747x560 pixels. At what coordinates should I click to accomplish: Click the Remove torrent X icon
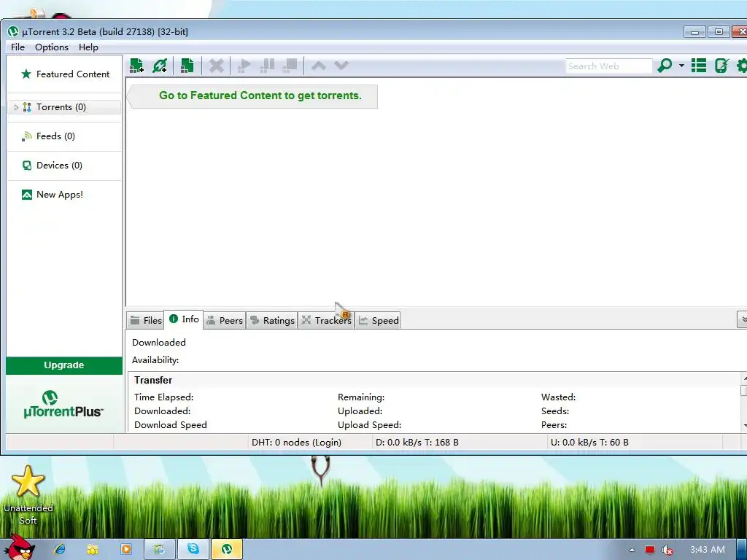coord(216,66)
